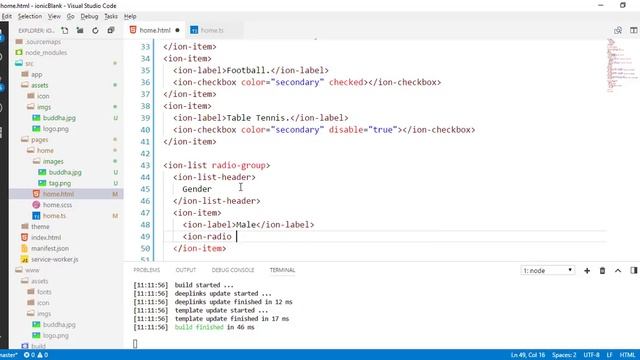The height and width of the screenshot is (360, 640).
Task: Change language mode via HTML indicator
Action: pos(627,355)
